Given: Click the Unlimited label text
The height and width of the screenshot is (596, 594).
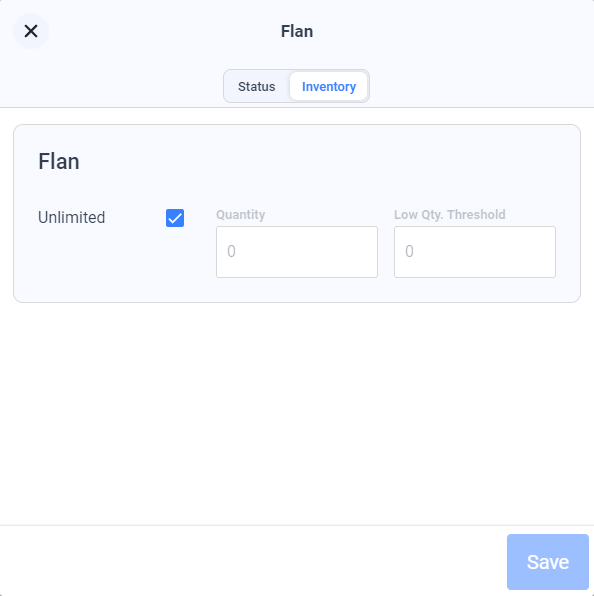Looking at the screenshot, I should tap(71, 218).
